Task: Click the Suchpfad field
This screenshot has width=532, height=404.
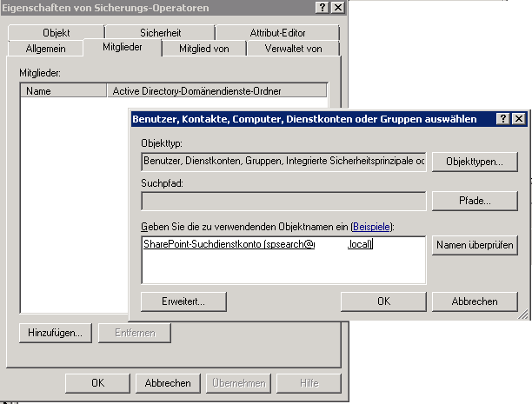Action: point(283,201)
